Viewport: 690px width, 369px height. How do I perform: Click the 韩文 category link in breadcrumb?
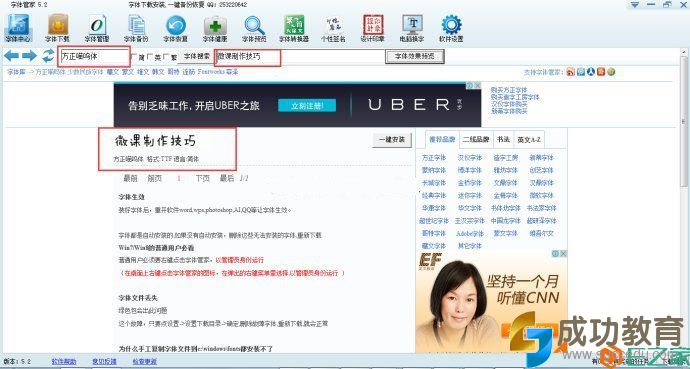[158, 72]
